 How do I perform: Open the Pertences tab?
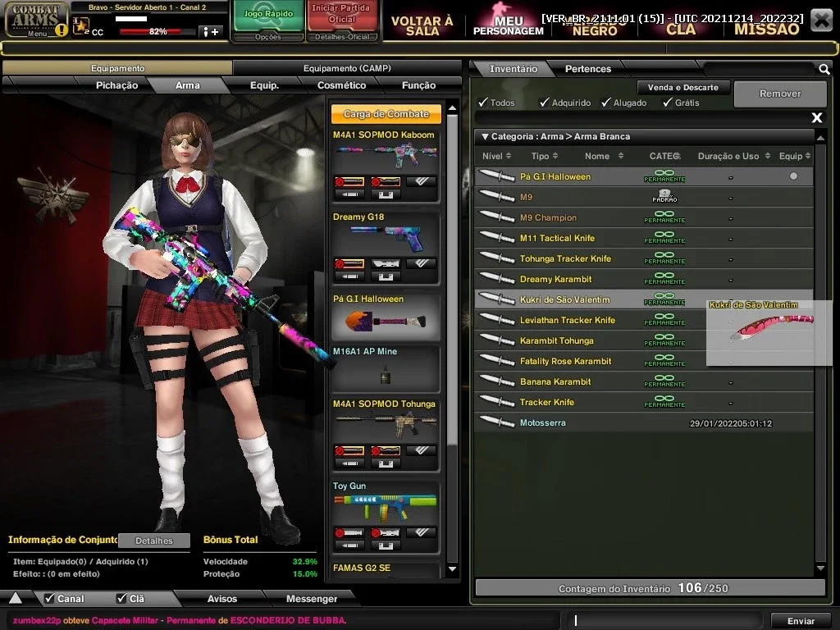(587, 69)
